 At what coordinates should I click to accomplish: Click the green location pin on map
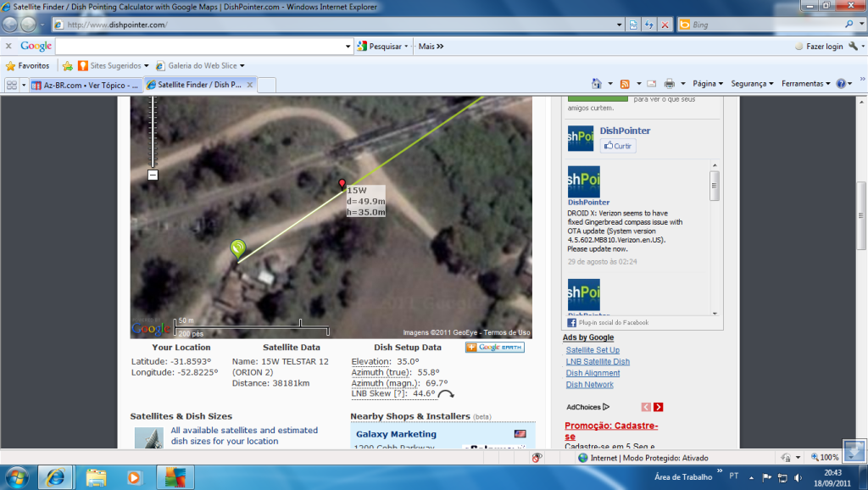[x=238, y=248]
